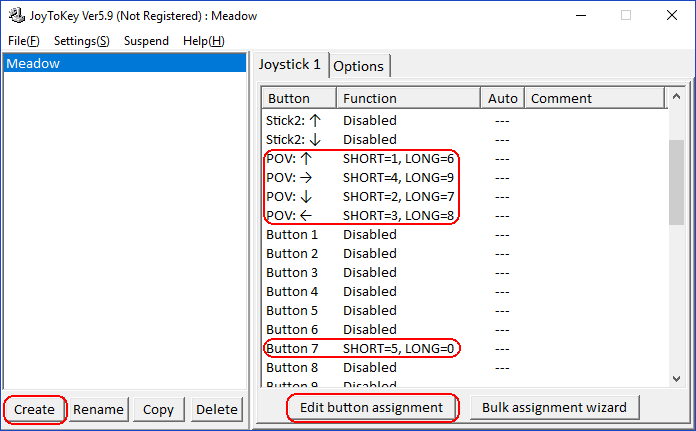Click Edit button assignment
This screenshot has width=696, height=431.
[x=371, y=407]
